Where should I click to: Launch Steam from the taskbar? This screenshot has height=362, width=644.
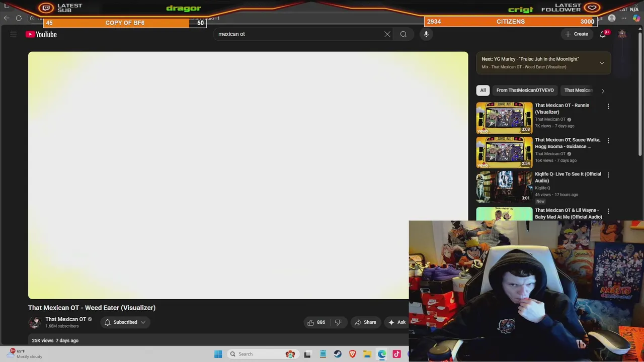click(x=338, y=354)
